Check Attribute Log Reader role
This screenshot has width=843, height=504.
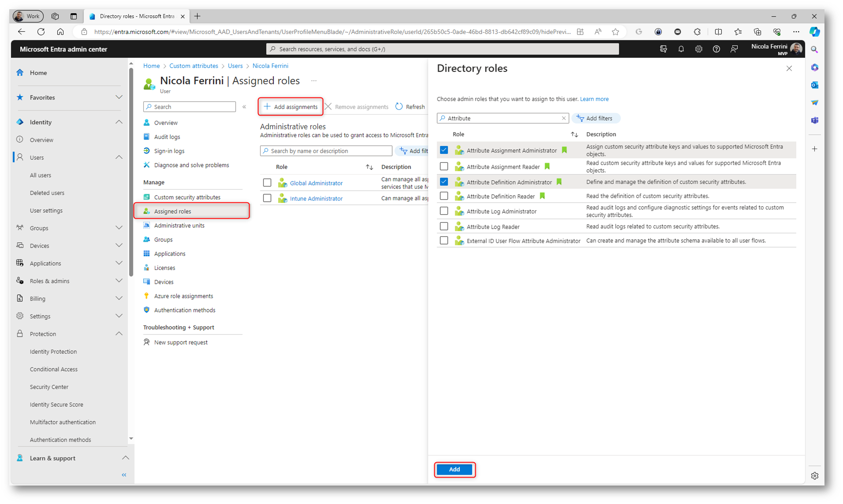click(x=444, y=226)
